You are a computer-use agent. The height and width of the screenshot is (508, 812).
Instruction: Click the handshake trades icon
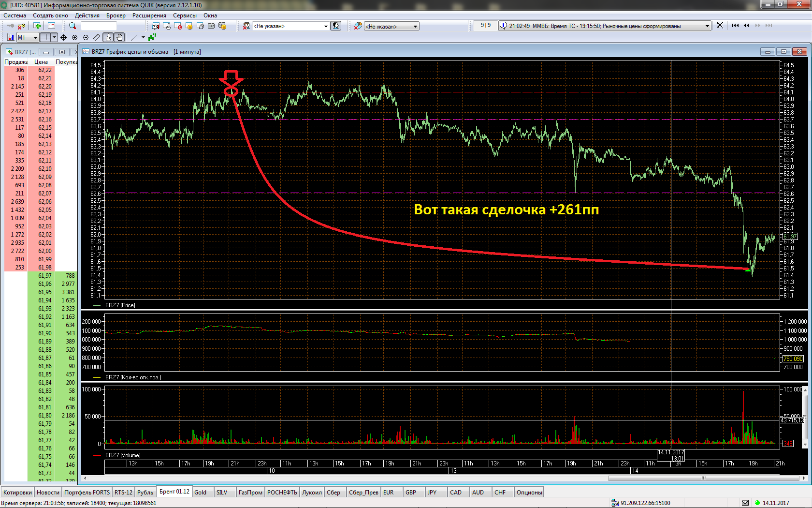pos(156,26)
